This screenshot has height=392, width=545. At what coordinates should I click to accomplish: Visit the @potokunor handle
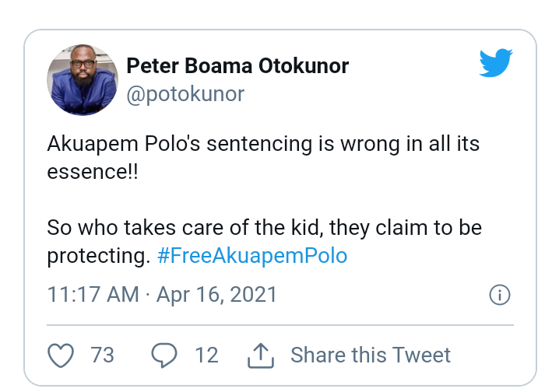185,94
